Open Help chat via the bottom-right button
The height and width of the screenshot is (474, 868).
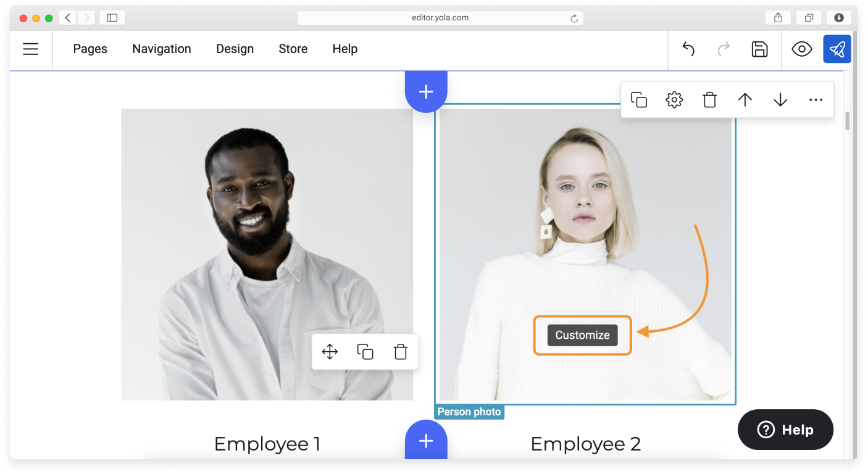pos(785,430)
